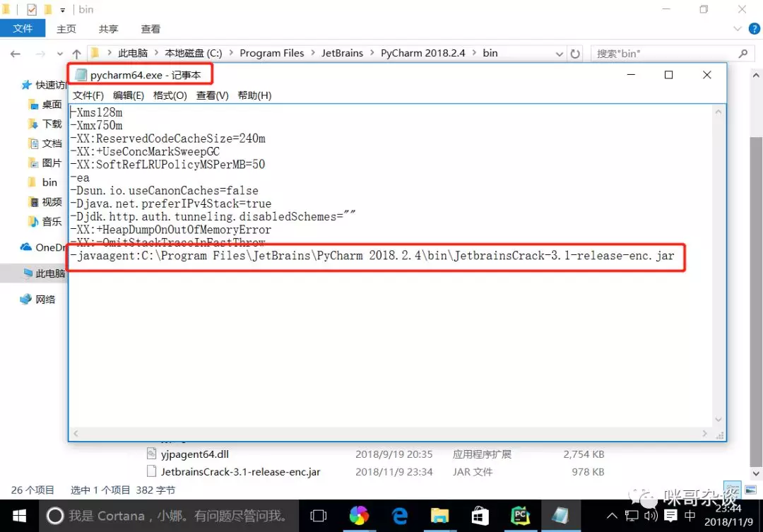Open Notepad's 查看(V) menu
The height and width of the screenshot is (532, 763).
click(212, 95)
